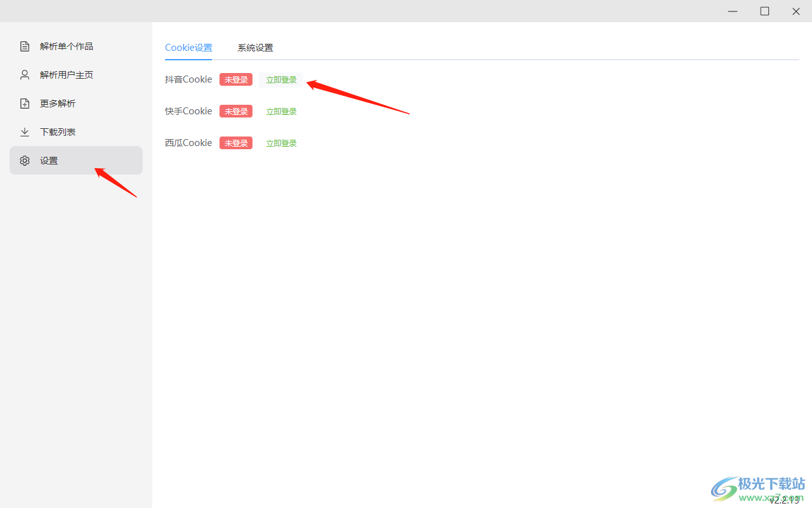Click the download arrow icon beside 下载列表
Image resolution: width=812 pixels, height=508 pixels.
[25, 132]
